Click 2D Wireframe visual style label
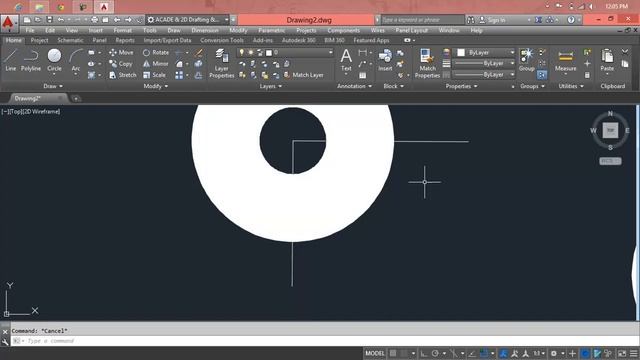Image resolution: width=640 pixels, height=360 pixels. [x=41, y=111]
